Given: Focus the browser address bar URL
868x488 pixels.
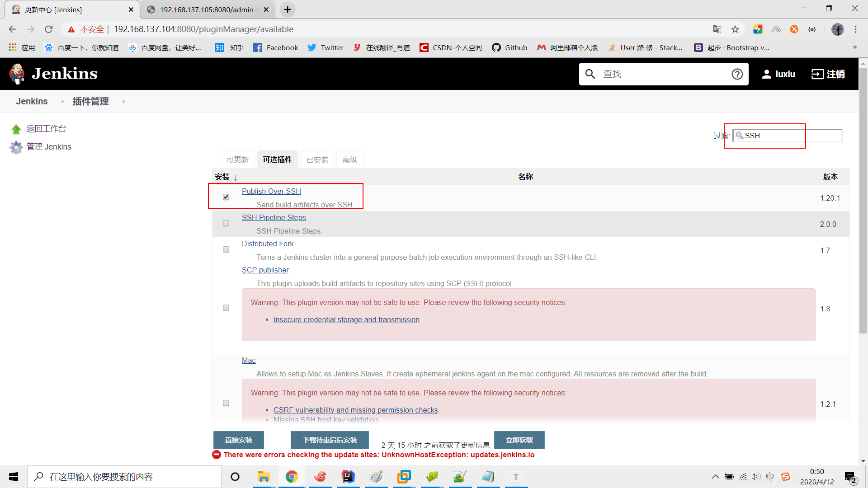Looking at the screenshot, I should [x=203, y=29].
